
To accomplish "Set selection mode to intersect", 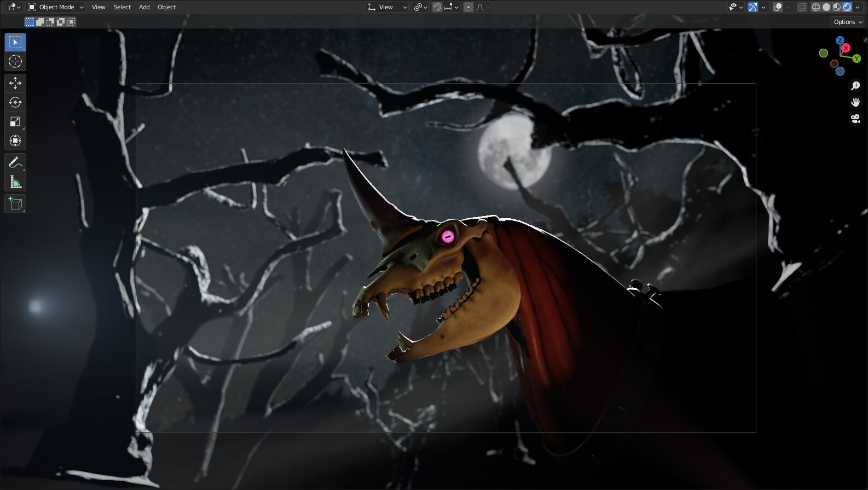I will 71,22.
